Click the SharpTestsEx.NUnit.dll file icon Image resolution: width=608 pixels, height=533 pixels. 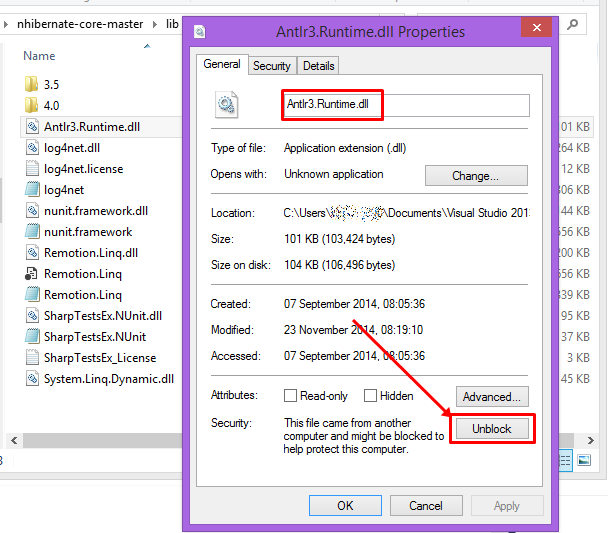pyautogui.click(x=32, y=315)
